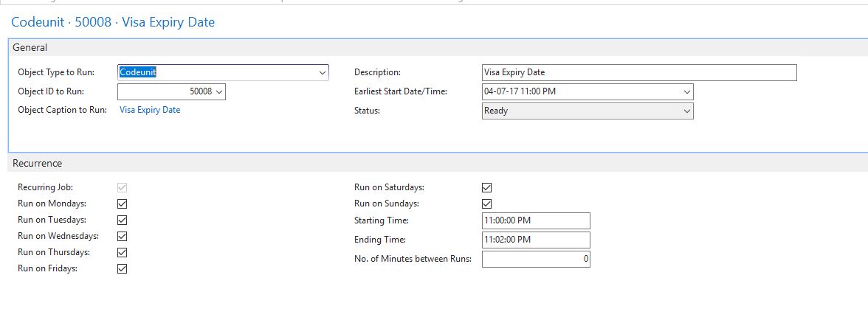Open the Earliest Start Date/Time picker arrow
Image resolution: width=868 pixels, height=320 pixels.
tap(686, 91)
